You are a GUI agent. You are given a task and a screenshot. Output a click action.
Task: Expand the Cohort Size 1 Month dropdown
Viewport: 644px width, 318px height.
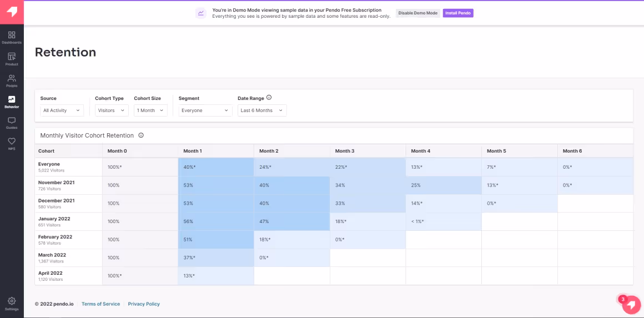151,110
